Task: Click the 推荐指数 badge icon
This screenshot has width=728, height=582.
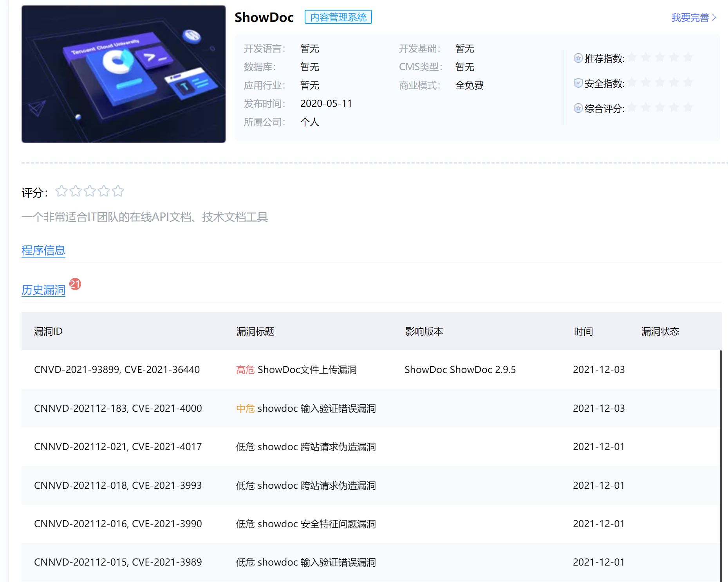Action: coord(578,58)
